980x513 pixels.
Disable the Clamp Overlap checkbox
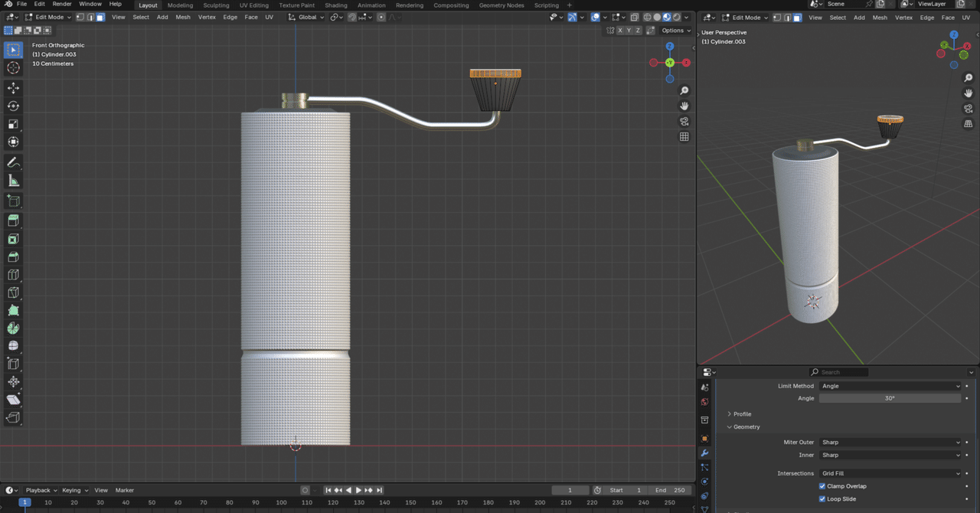(x=822, y=486)
